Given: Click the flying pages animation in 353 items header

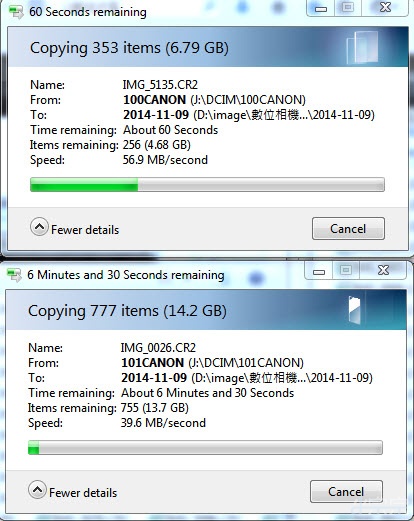Looking at the screenshot, I should (362, 47).
